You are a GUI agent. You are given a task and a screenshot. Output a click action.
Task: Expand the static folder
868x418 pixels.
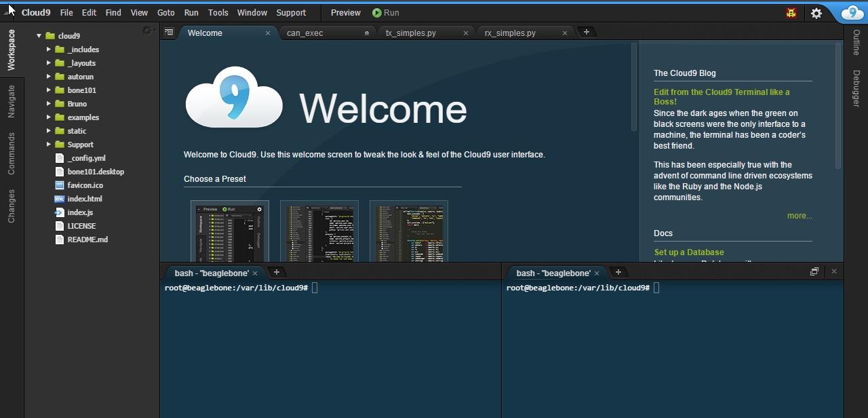click(49, 131)
